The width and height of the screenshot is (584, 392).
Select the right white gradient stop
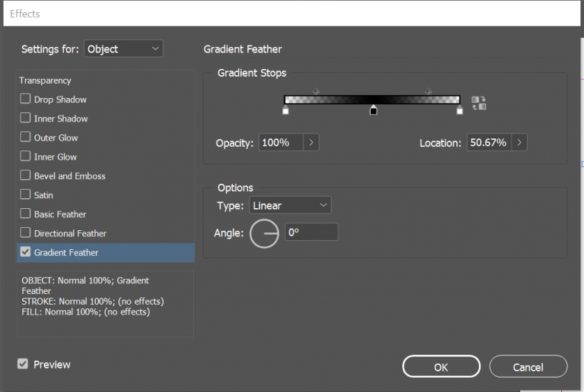coord(459,111)
